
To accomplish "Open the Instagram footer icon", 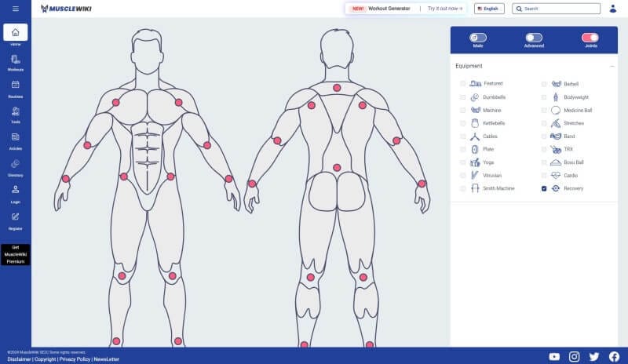I will pos(575,356).
